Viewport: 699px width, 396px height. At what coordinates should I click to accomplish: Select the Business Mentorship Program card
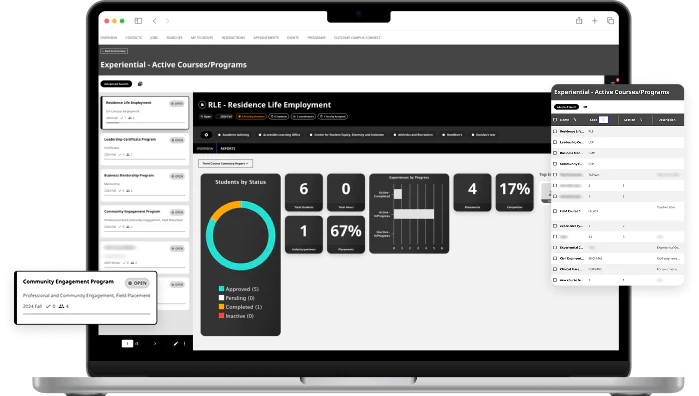(x=145, y=185)
